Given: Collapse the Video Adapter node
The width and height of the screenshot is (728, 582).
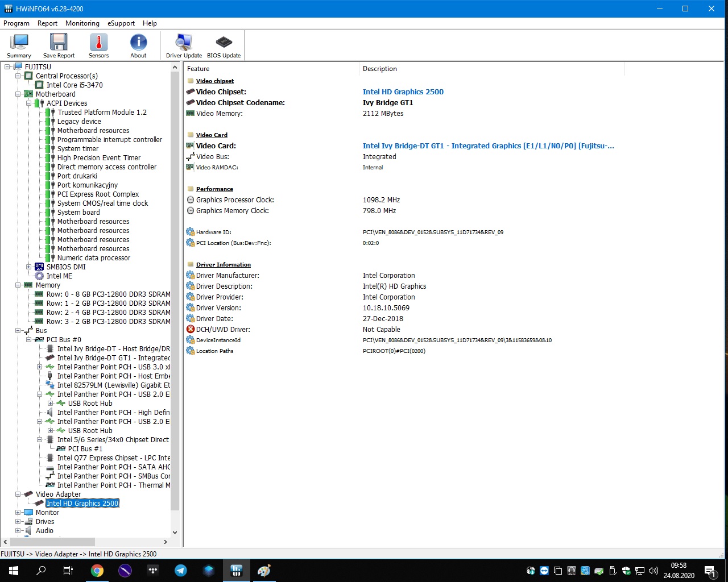Looking at the screenshot, I should coord(18,494).
